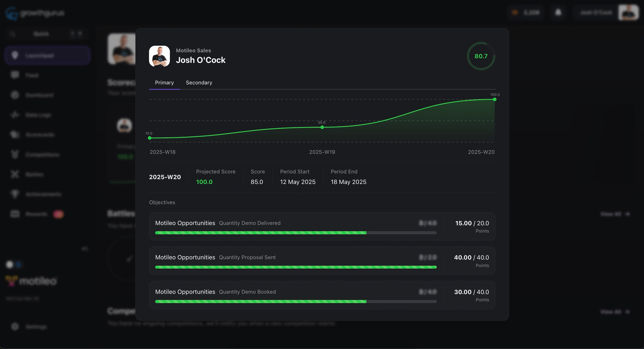Click the "Projected Score" label
The width and height of the screenshot is (644, 349).
216,172
